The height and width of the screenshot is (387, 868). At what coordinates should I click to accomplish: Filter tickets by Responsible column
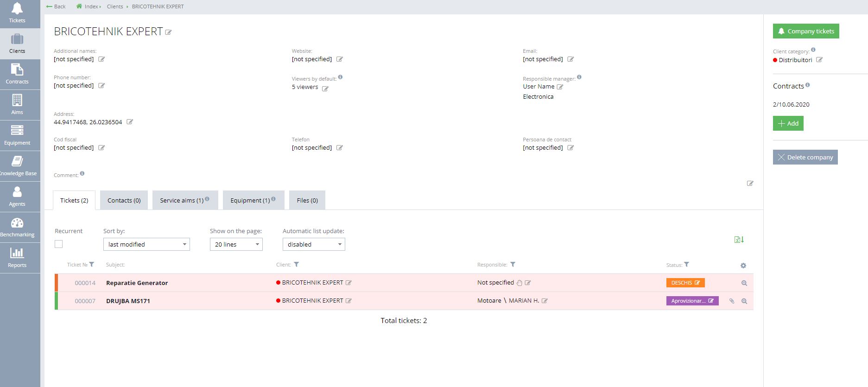tap(513, 265)
